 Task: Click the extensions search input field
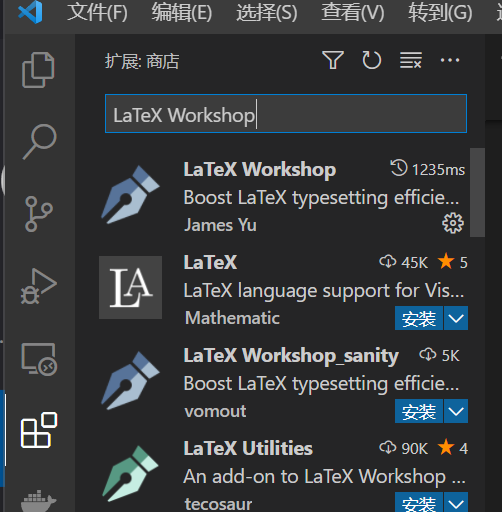pos(286,114)
